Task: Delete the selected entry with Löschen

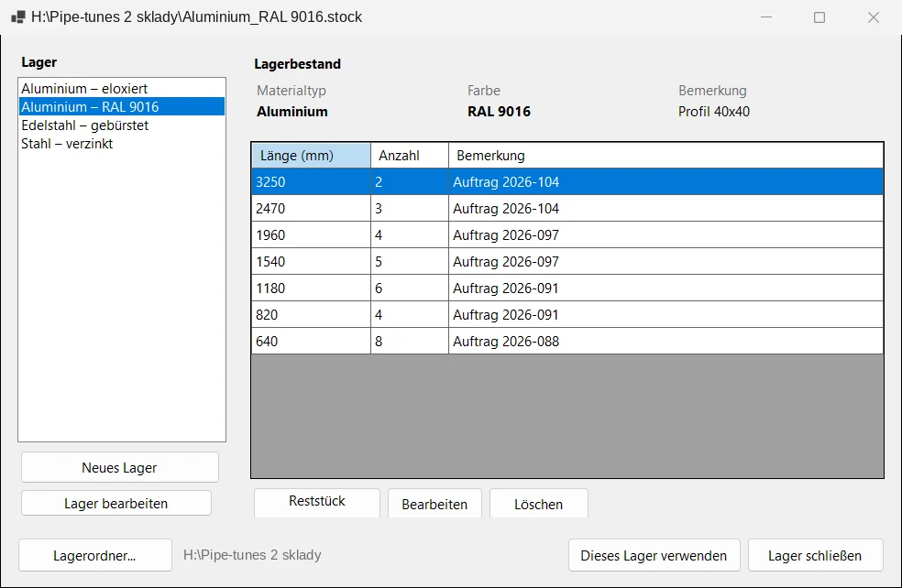Action: coord(538,504)
